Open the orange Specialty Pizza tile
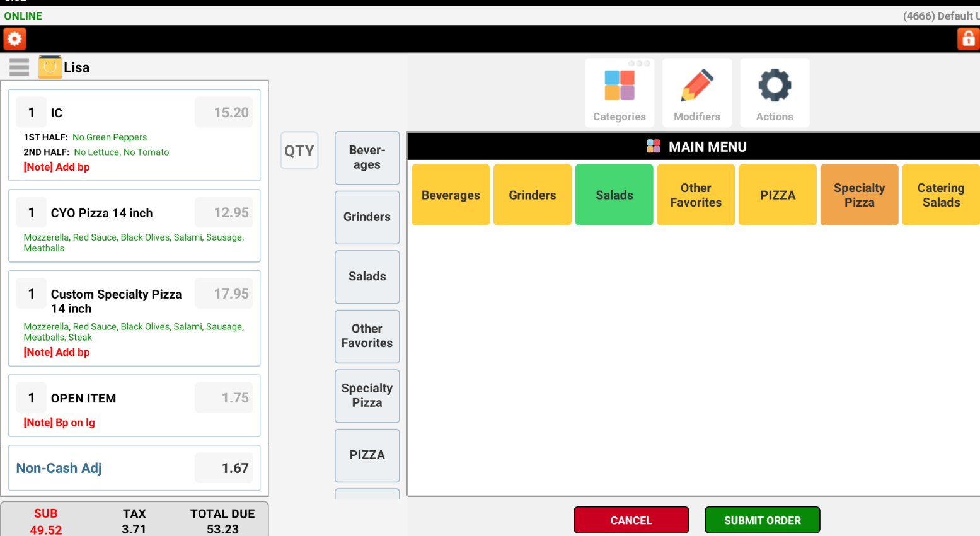 (860, 195)
